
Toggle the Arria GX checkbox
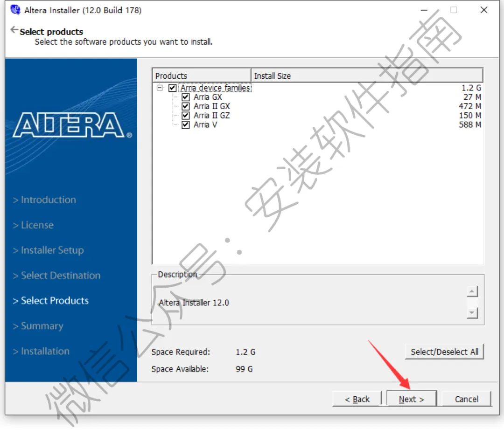coord(185,97)
